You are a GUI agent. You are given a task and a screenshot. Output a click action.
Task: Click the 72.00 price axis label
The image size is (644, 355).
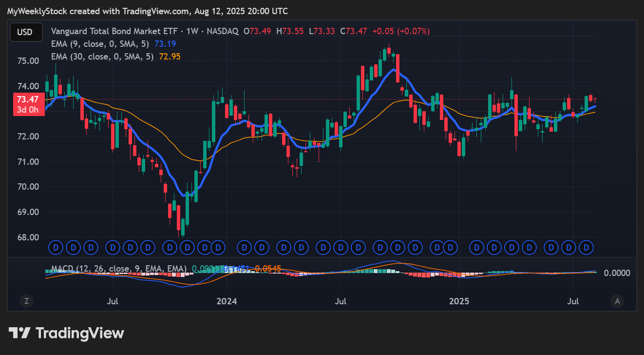28,137
